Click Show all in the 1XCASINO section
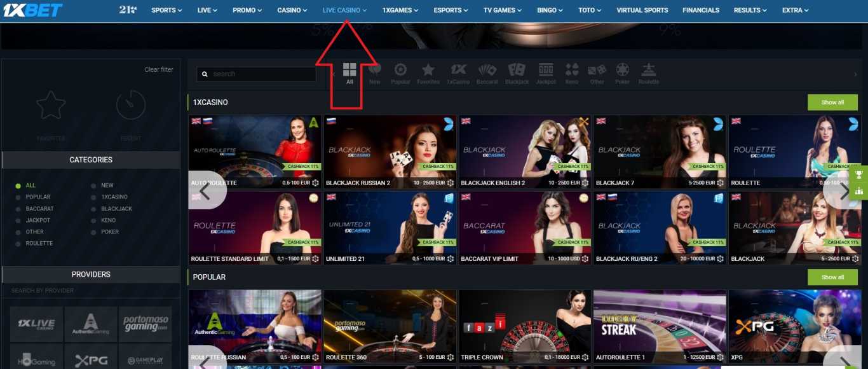Screen dimensions: 868x369 pos(832,102)
